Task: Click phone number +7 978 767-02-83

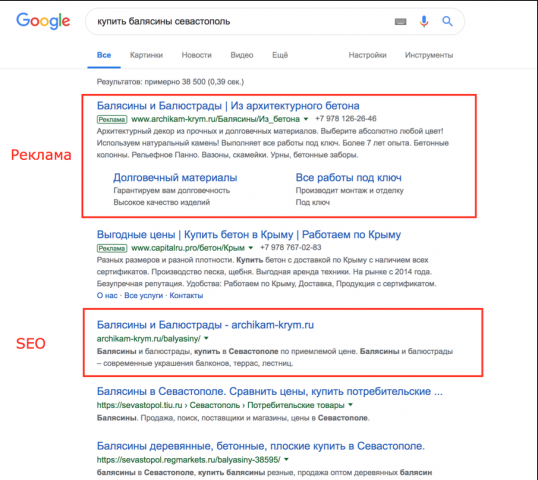Action: click(x=290, y=247)
